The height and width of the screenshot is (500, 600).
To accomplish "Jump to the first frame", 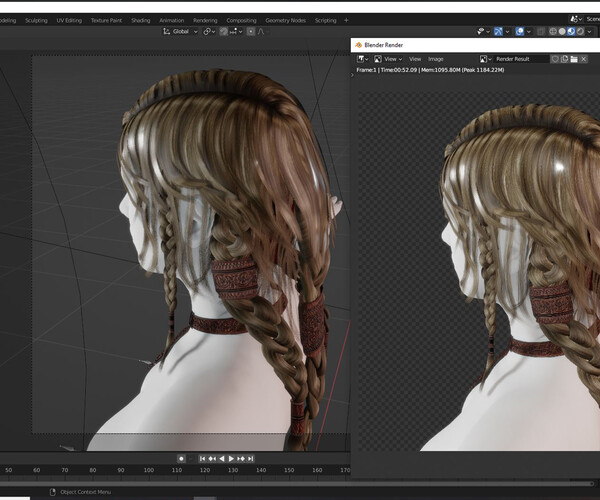I will click(202, 458).
